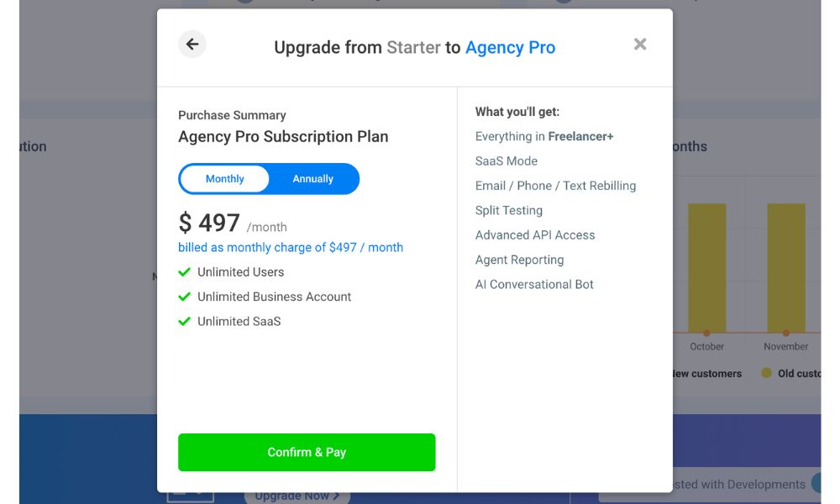Click the green checkmark beside Unlimited Users

click(185, 272)
